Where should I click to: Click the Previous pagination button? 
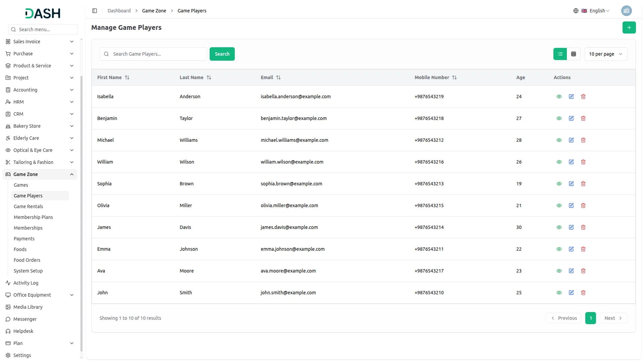[564, 318]
